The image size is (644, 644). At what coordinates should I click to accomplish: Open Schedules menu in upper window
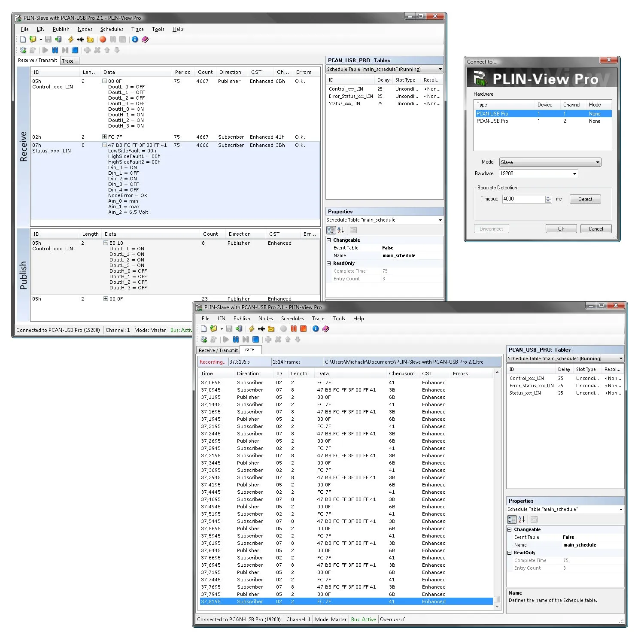point(112,29)
